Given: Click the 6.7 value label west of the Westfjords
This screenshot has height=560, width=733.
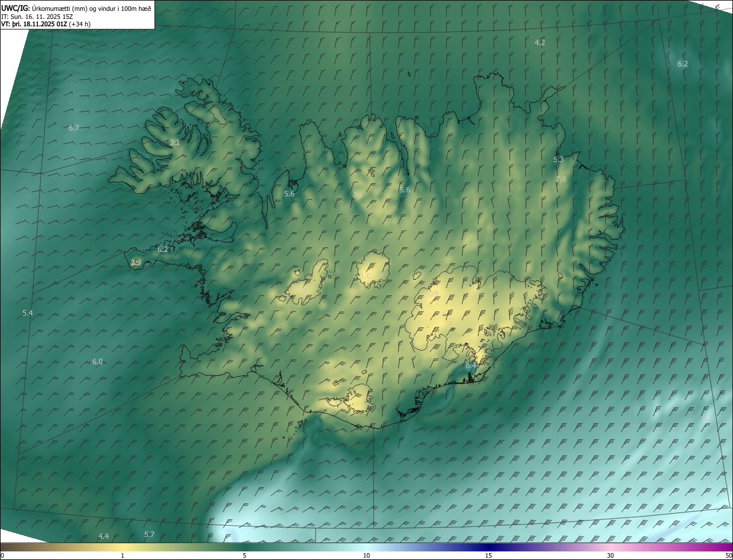Looking at the screenshot, I should tap(74, 128).
